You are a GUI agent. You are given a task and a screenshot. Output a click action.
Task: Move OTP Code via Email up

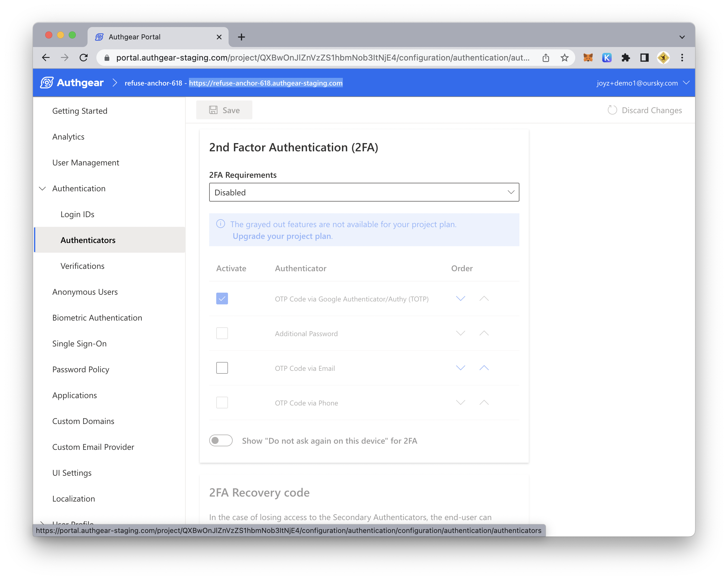point(484,368)
